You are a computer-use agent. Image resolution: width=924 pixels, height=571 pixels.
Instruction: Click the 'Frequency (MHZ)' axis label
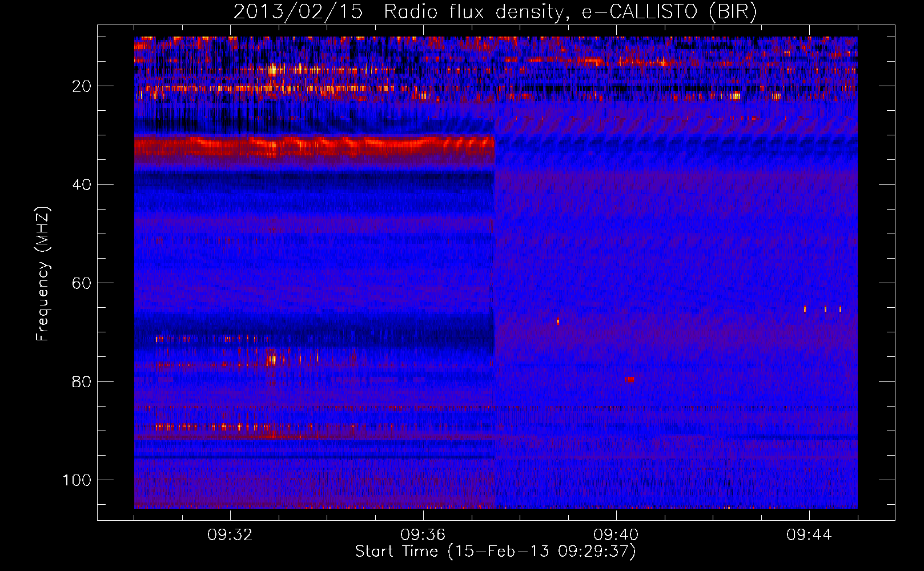tap(43, 274)
